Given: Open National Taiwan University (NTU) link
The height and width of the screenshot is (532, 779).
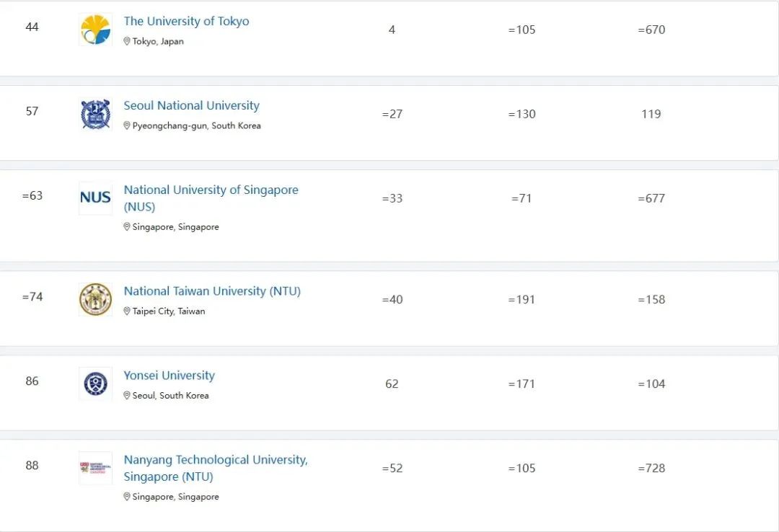Looking at the screenshot, I should [x=212, y=291].
